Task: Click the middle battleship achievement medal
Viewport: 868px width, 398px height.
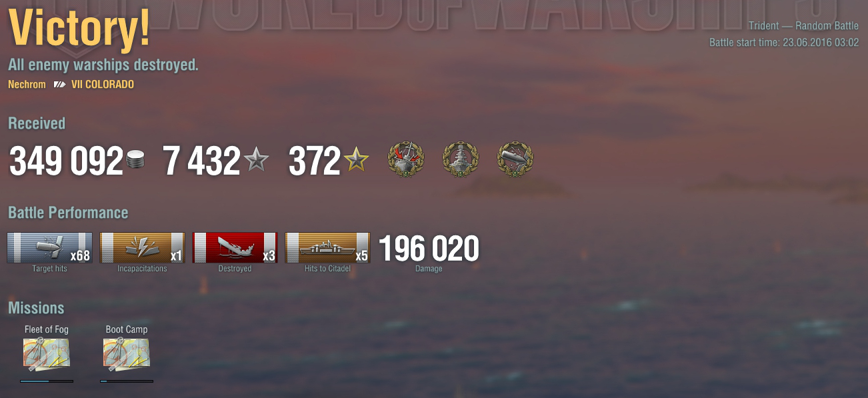Action: 461,160
